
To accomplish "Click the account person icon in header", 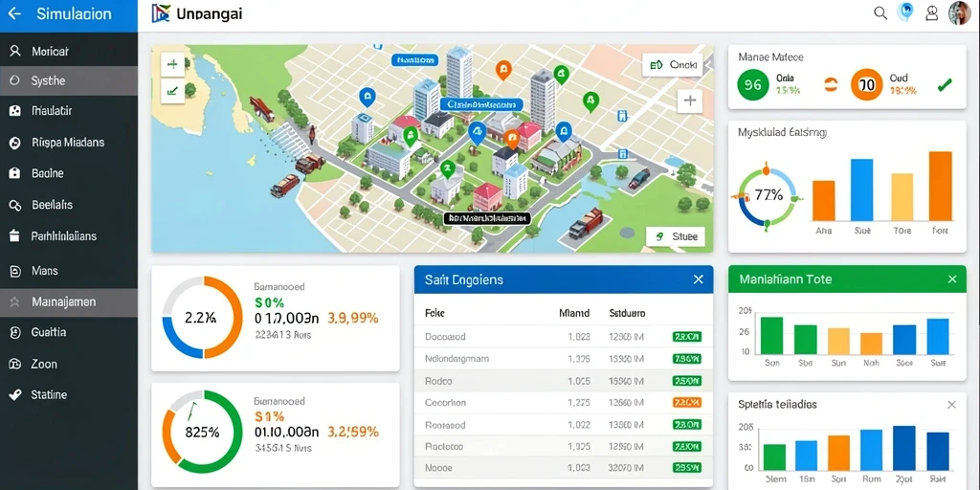I will pyautogui.click(x=932, y=13).
